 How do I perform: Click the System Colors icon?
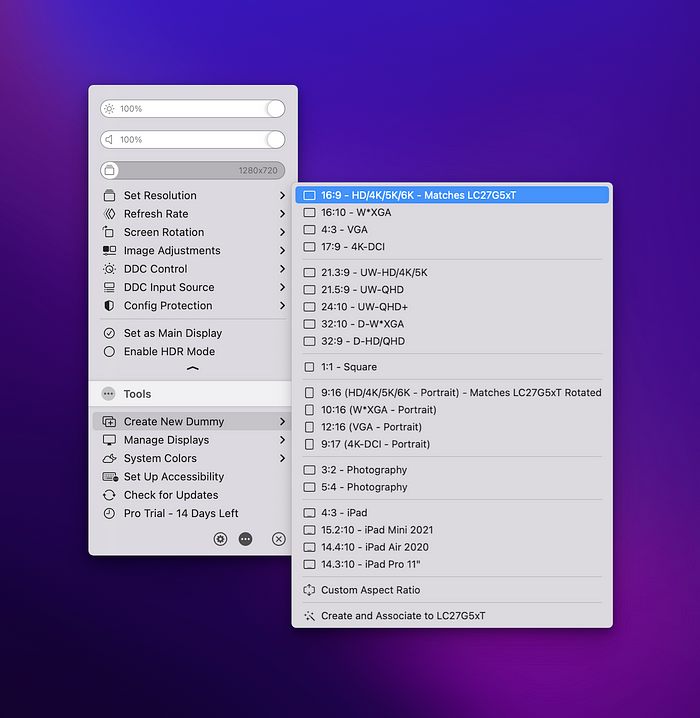(x=109, y=458)
